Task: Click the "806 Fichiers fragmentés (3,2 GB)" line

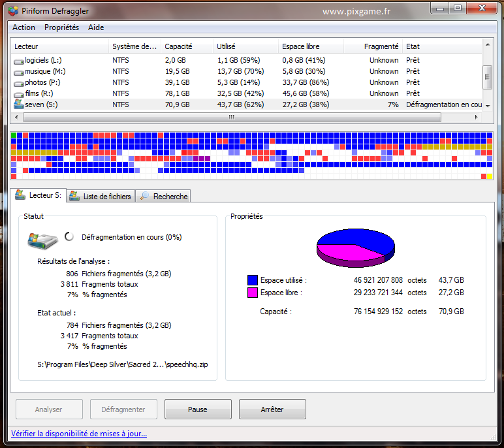Action: pyautogui.click(x=119, y=274)
